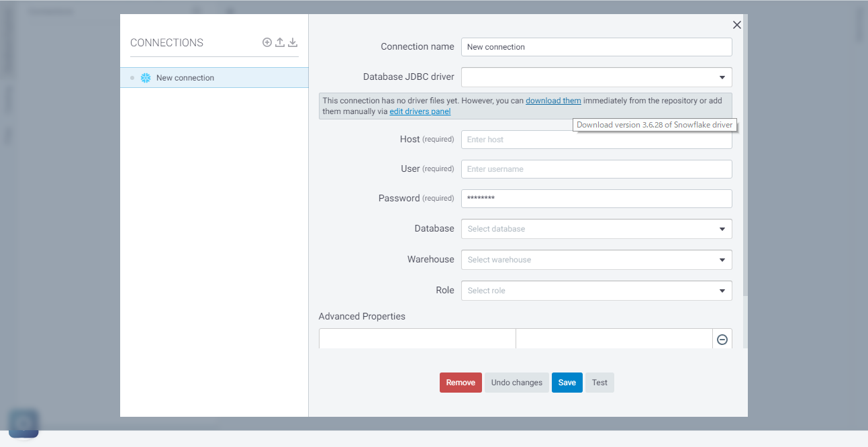Select New connection in the connections list
Viewport: 868px width, 447px height.
(x=185, y=77)
